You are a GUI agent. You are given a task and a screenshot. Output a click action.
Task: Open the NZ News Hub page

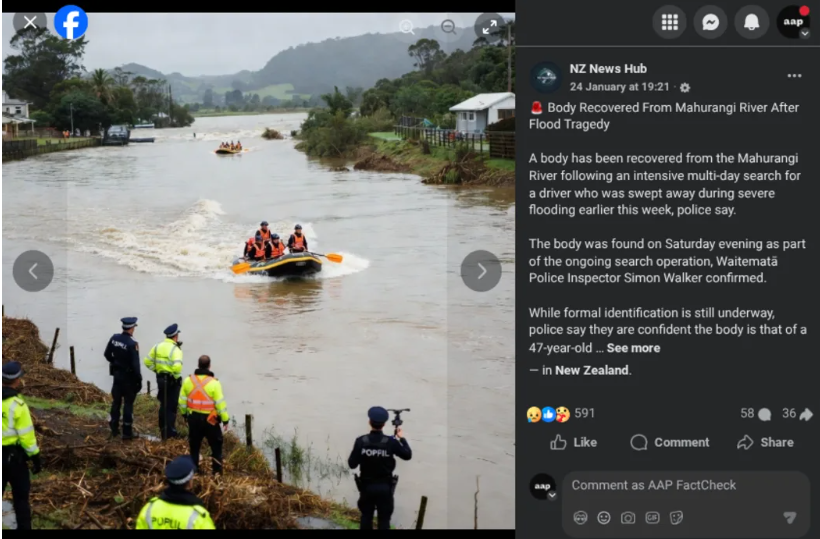(608, 68)
